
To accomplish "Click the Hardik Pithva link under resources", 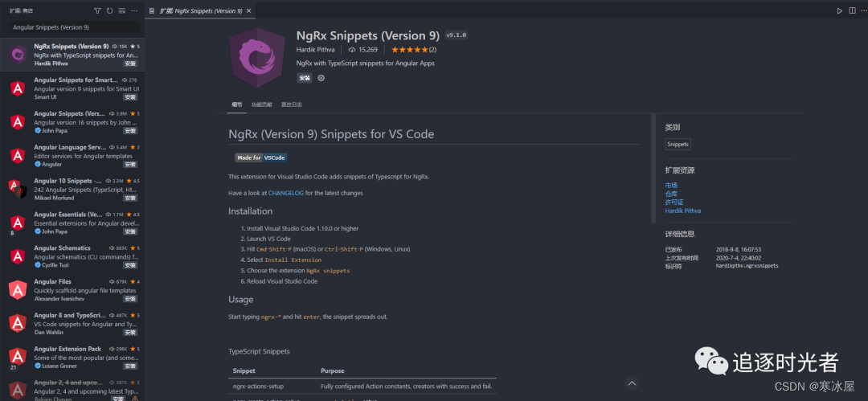I will 683,211.
